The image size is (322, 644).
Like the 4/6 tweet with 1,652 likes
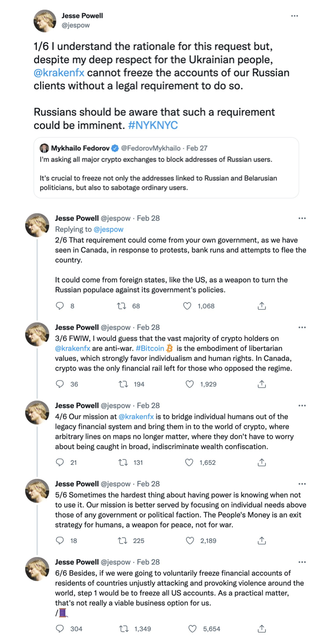pos(190,463)
